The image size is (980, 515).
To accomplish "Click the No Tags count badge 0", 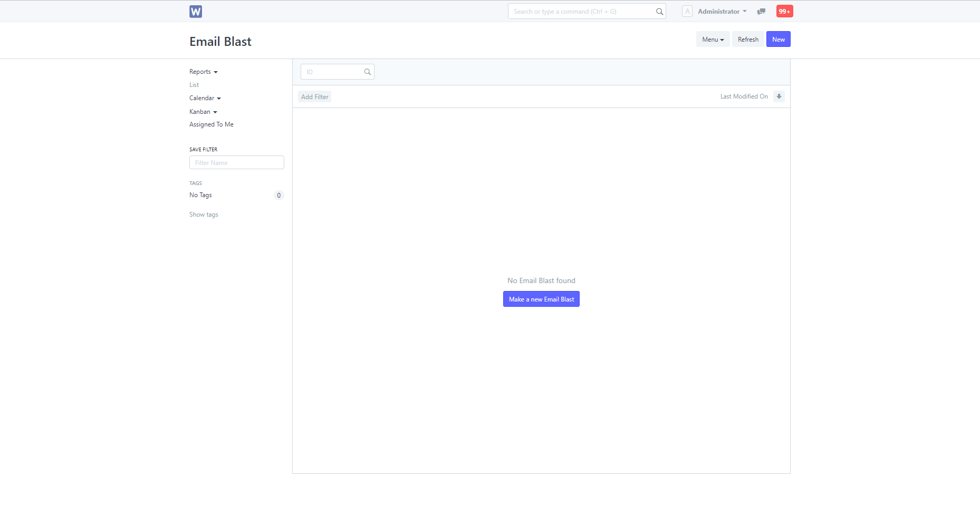I will coord(279,195).
